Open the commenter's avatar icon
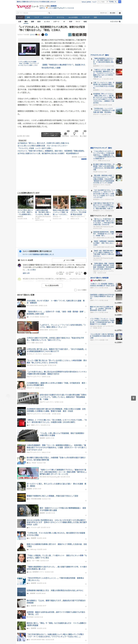The width and height of the screenshot is (138, 644). point(19,266)
